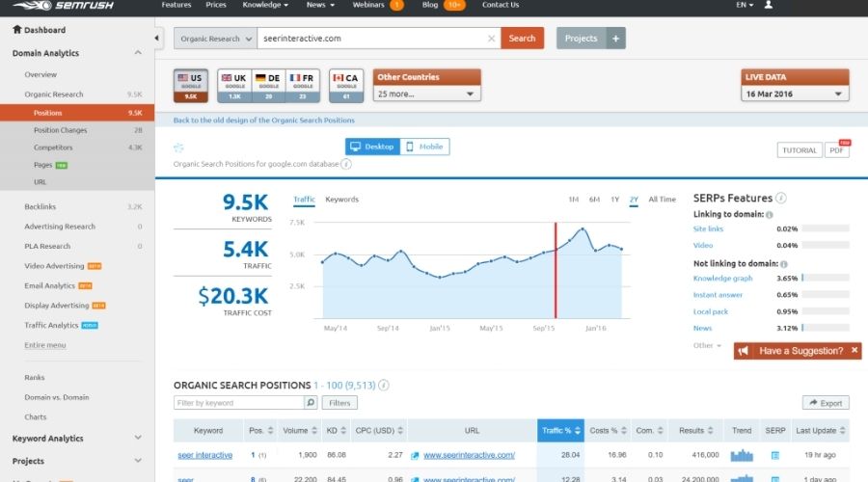The height and width of the screenshot is (482, 868).
Task: Click the keyword filter search magnifier
Action: click(x=311, y=403)
